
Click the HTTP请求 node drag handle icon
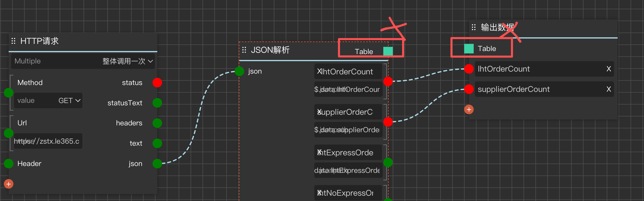[x=13, y=41]
